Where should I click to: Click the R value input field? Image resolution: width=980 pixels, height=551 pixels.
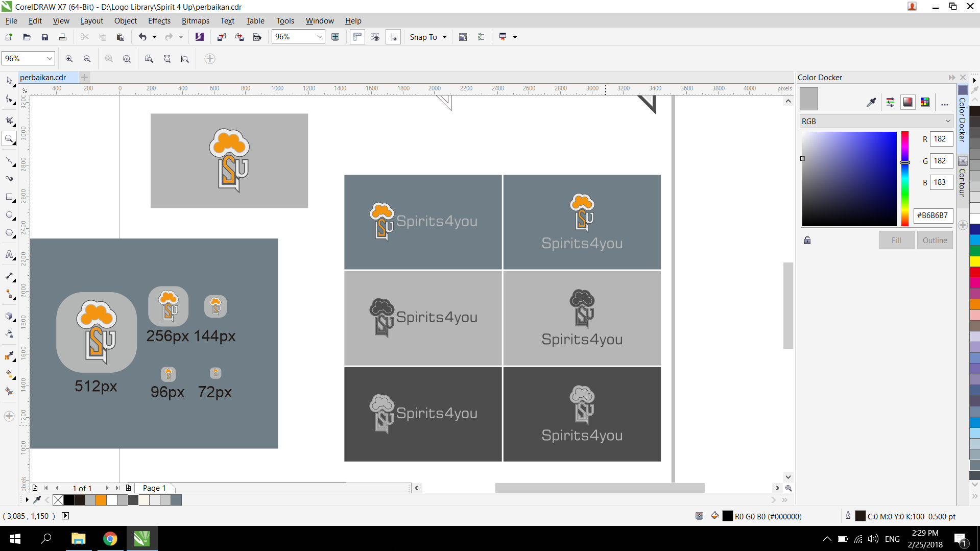pyautogui.click(x=941, y=139)
